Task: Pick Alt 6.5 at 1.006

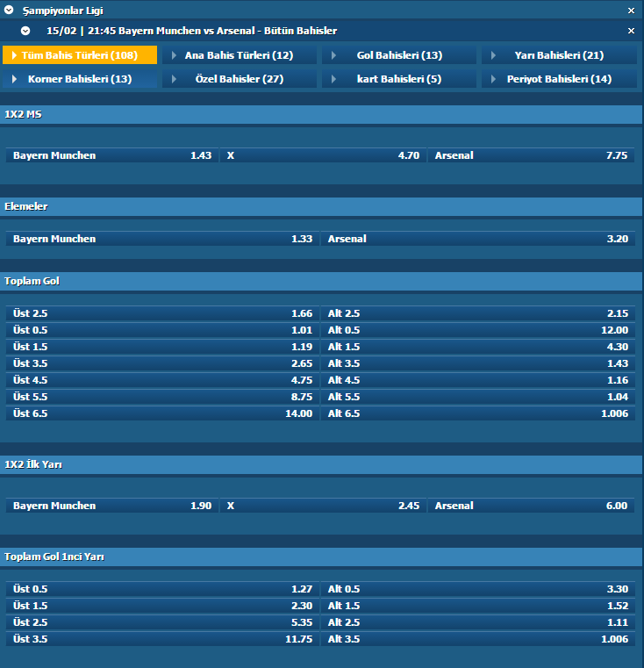Action: (478, 413)
